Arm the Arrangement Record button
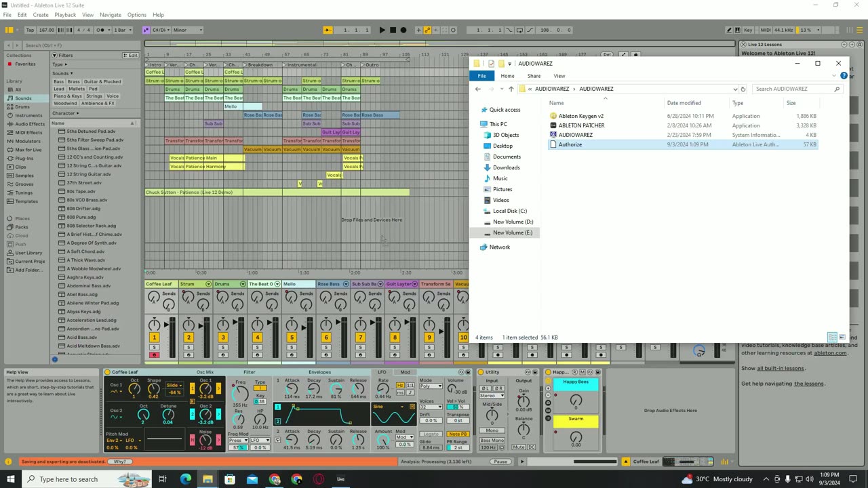Viewport: 868px width, 488px height. pyautogui.click(x=403, y=30)
